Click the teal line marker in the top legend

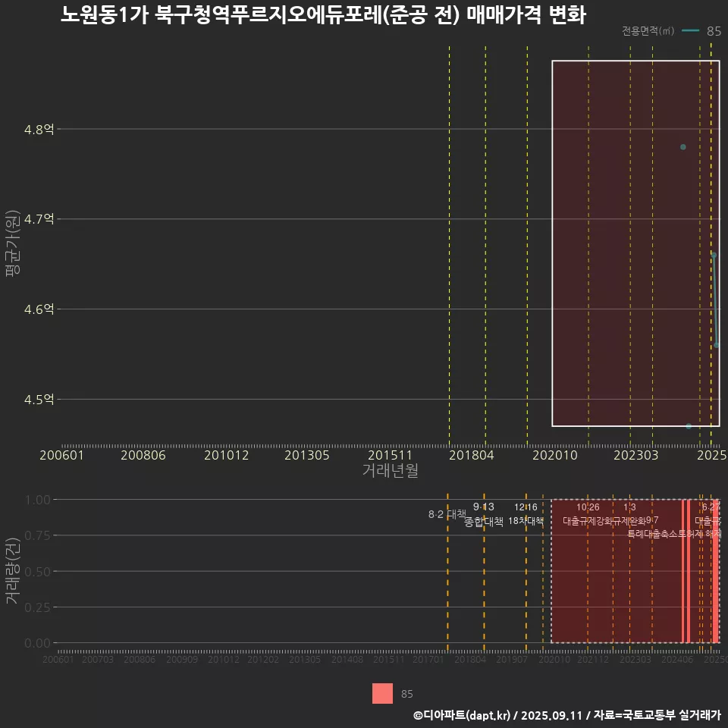coord(690,30)
